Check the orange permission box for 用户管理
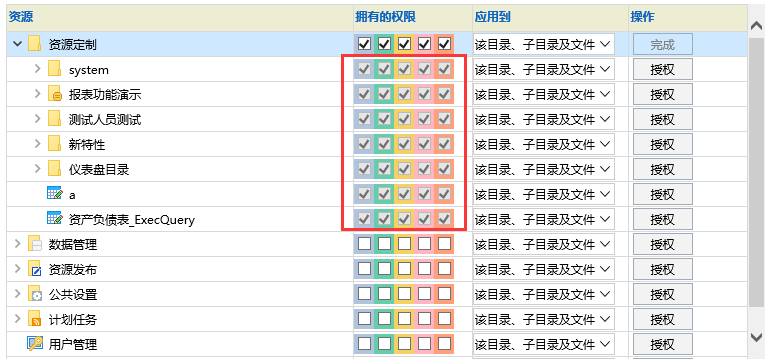The image size is (769, 363). (x=444, y=343)
